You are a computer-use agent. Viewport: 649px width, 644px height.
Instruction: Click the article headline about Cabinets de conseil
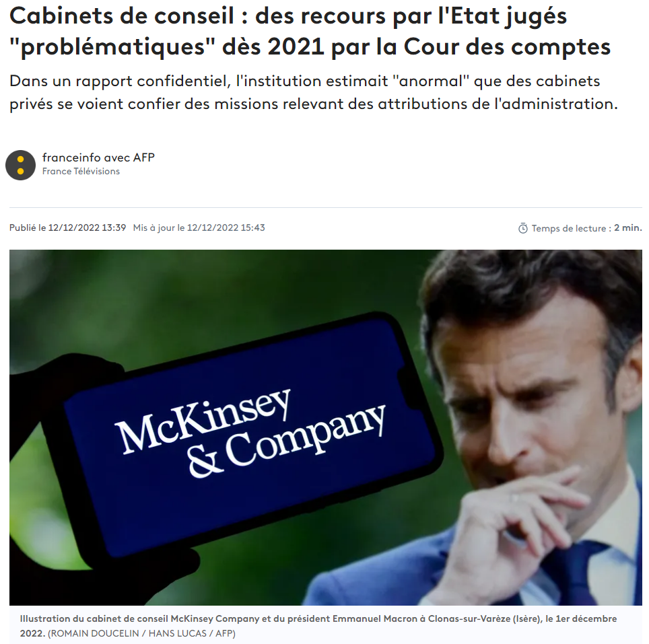310,31
